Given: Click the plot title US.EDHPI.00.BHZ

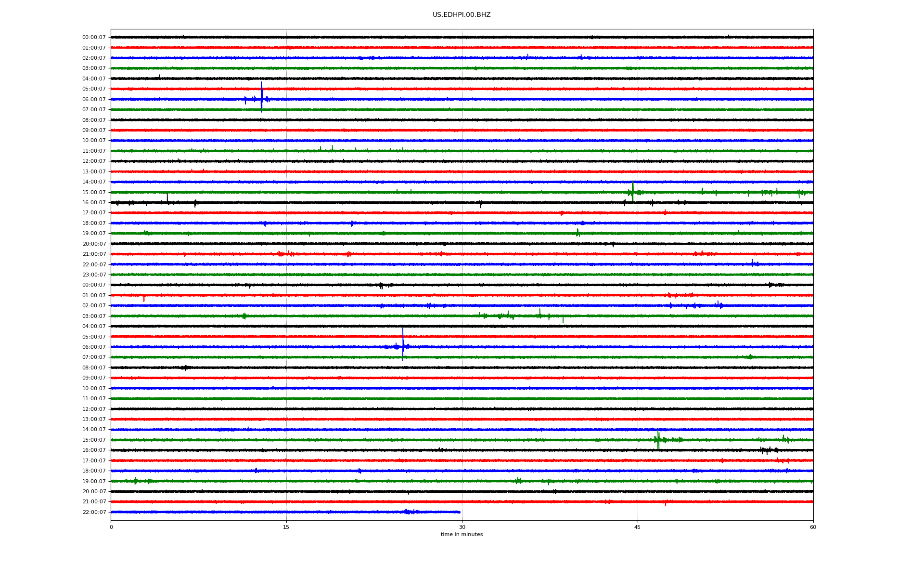Looking at the screenshot, I should tap(461, 15).
